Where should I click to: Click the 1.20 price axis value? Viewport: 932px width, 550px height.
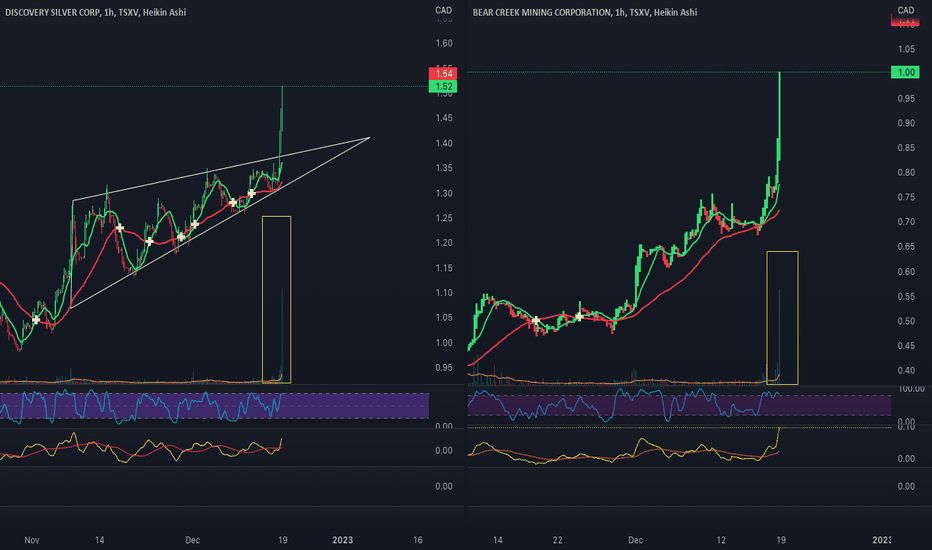443,243
